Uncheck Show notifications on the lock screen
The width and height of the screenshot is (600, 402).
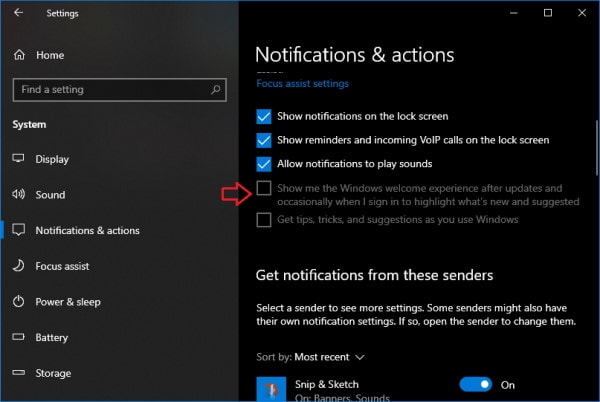point(264,116)
